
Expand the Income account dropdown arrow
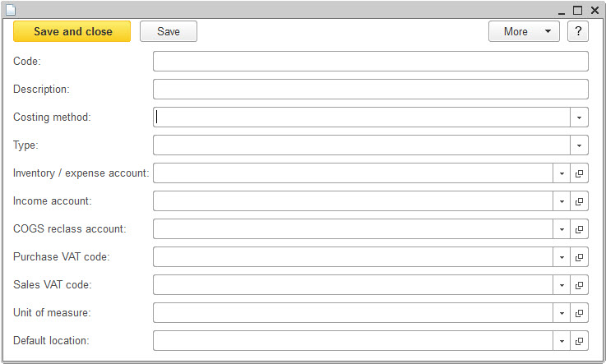(562, 201)
